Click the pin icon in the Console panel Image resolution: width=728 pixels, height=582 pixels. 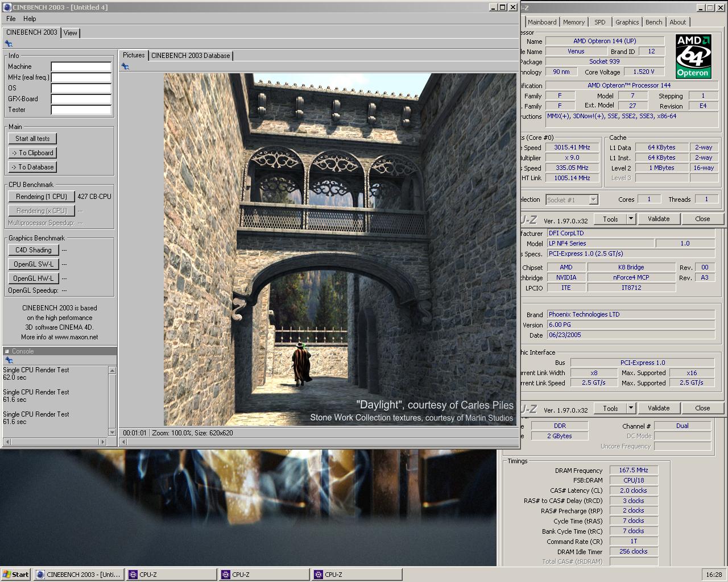[x=9, y=360]
